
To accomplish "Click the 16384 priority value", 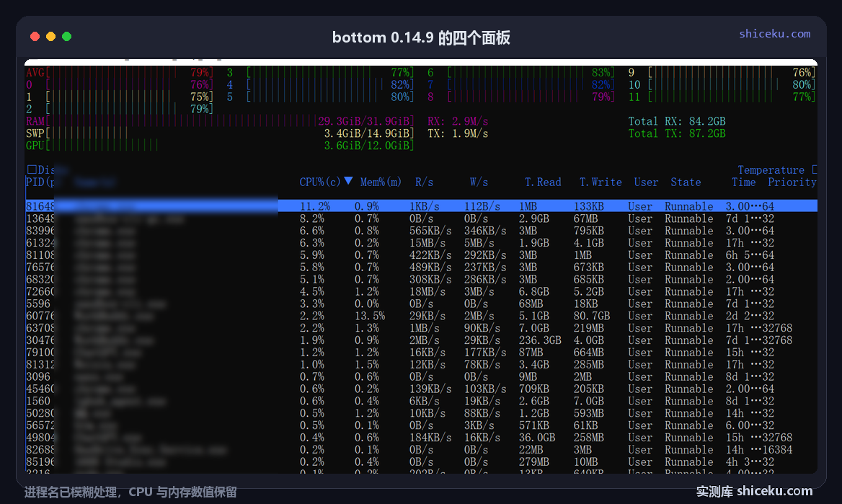I will tap(777, 450).
